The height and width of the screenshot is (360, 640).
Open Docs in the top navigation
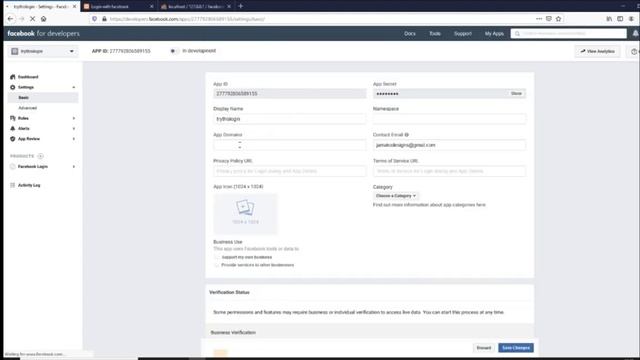pos(410,33)
